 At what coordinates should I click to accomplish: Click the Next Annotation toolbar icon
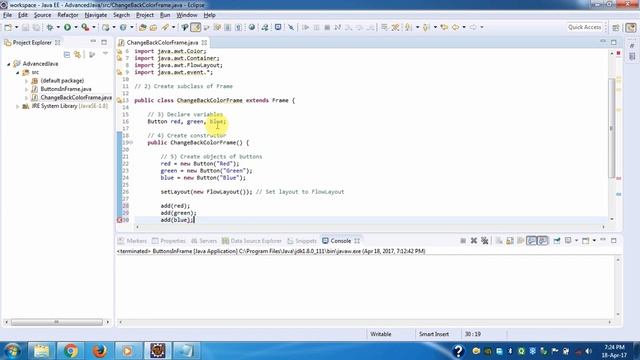click(408, 27)
